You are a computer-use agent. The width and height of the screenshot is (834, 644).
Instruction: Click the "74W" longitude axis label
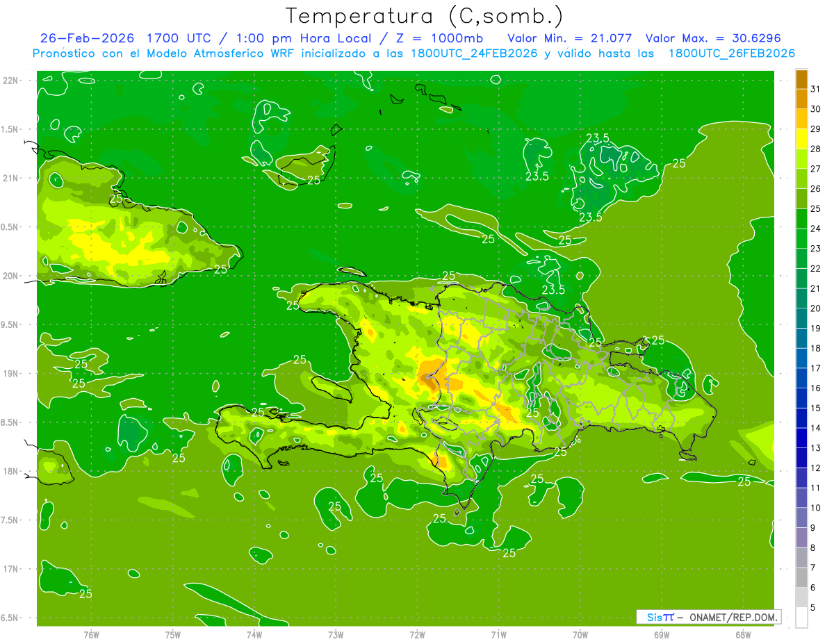[254, 635]
